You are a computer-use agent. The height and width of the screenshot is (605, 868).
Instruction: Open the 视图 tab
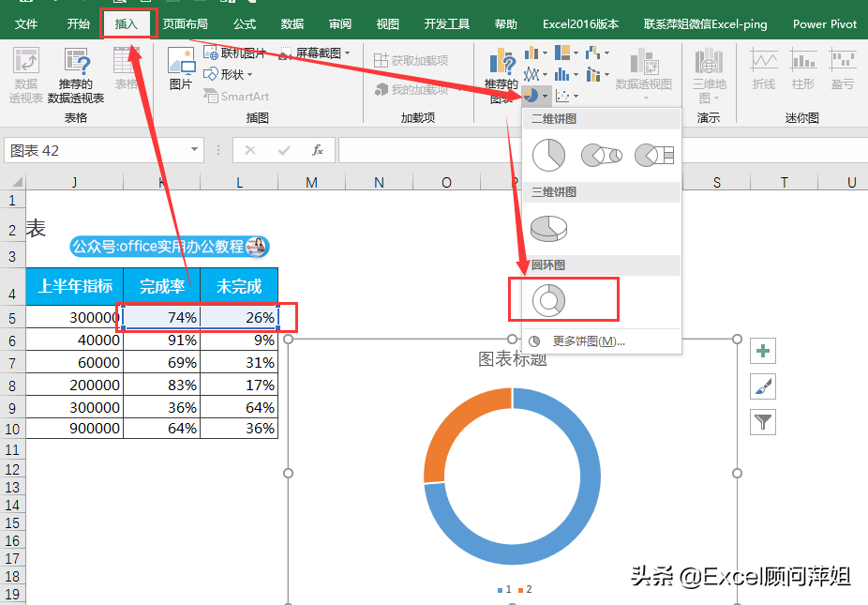click(387, 23)
